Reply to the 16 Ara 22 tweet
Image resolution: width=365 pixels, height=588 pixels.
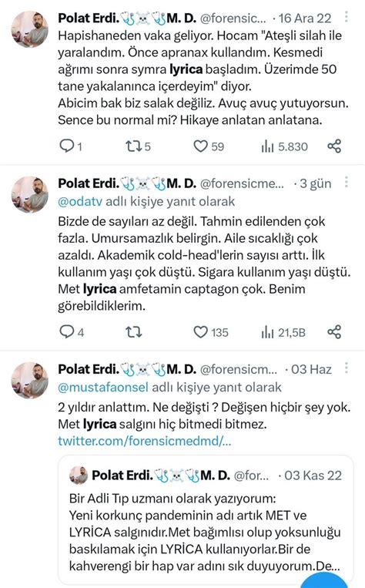click(x=70, y=146)
